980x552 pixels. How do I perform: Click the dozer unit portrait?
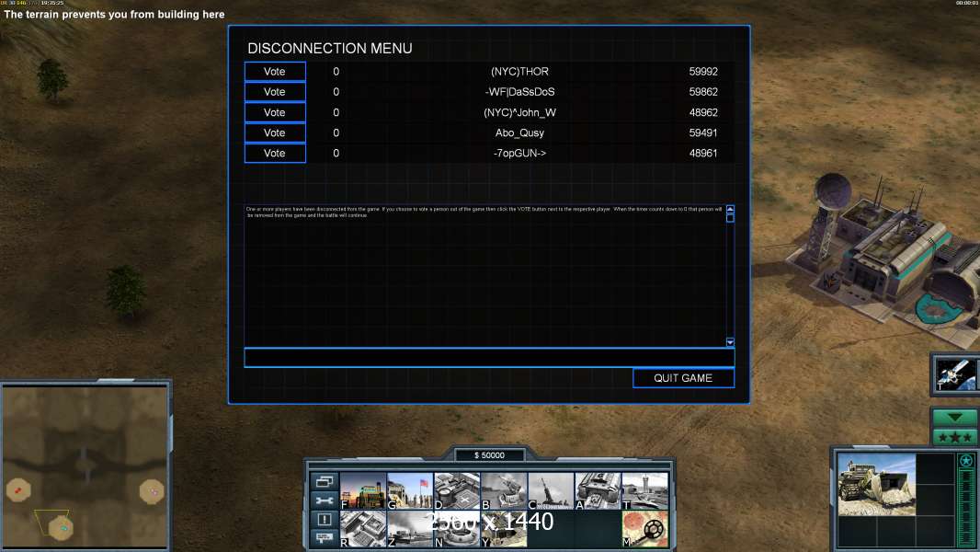[876, 485]
